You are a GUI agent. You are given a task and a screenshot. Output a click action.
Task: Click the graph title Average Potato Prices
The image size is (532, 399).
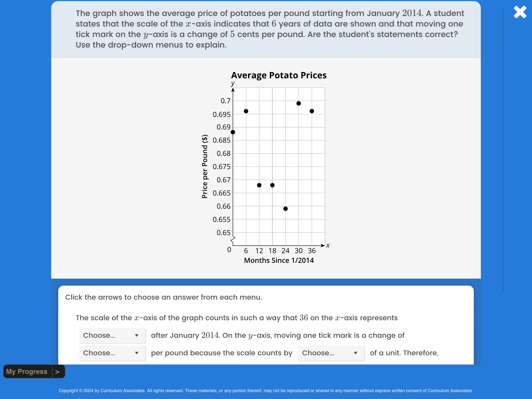click(279, 75)
